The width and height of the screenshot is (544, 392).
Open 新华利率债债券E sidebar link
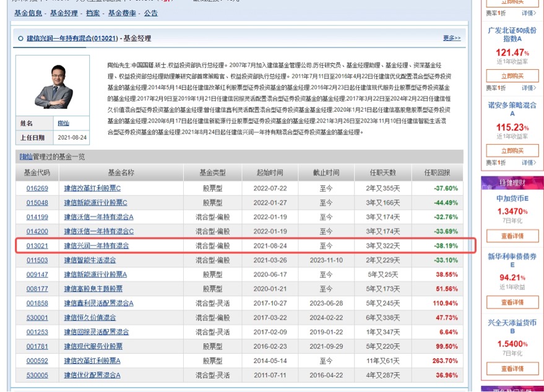click(512, 260)
